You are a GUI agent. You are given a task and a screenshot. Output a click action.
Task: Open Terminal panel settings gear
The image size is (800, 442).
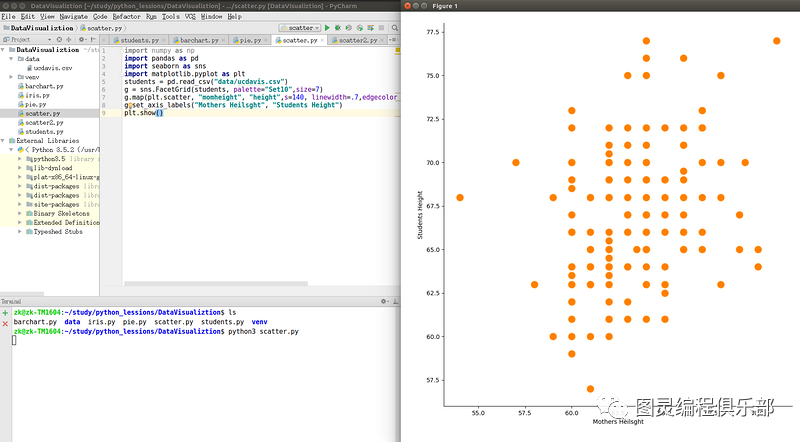(384, 301)
